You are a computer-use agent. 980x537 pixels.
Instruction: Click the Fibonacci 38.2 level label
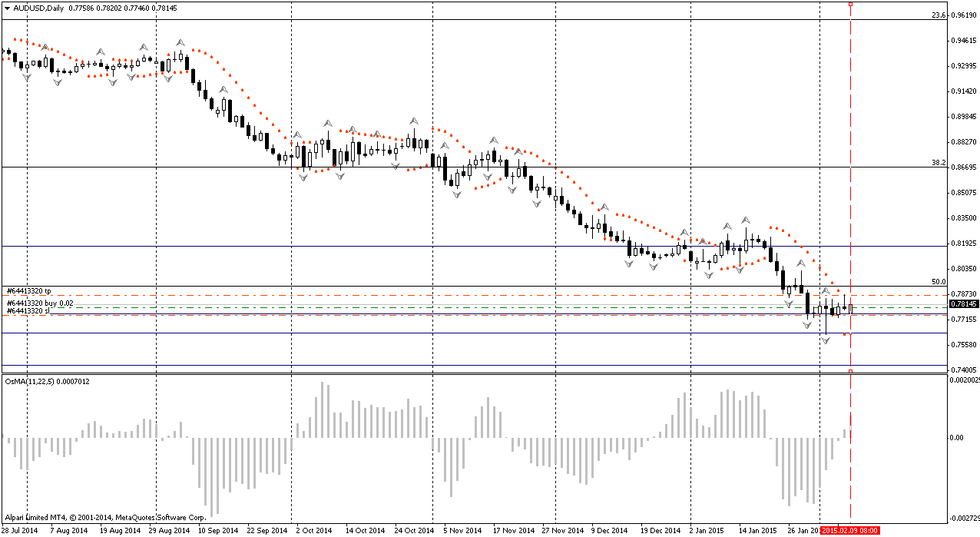pos(938,163)
